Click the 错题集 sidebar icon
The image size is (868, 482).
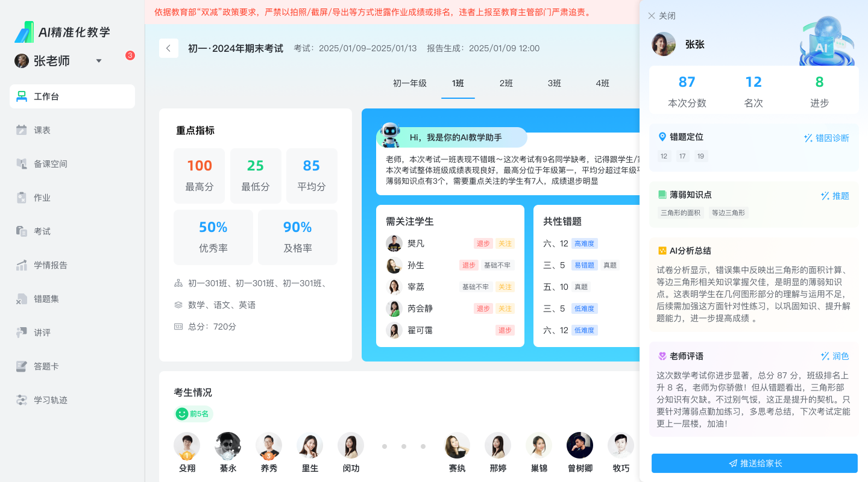[x=22, y=299]
